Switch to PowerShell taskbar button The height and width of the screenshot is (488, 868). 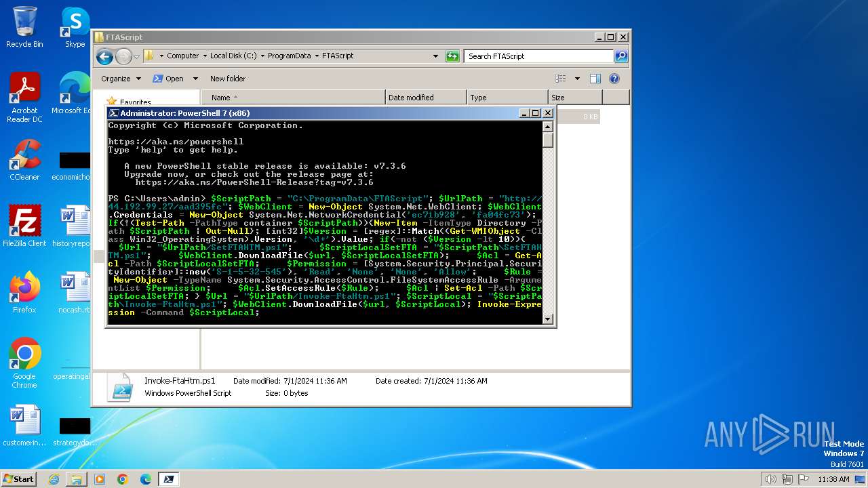tap(169, 479)
